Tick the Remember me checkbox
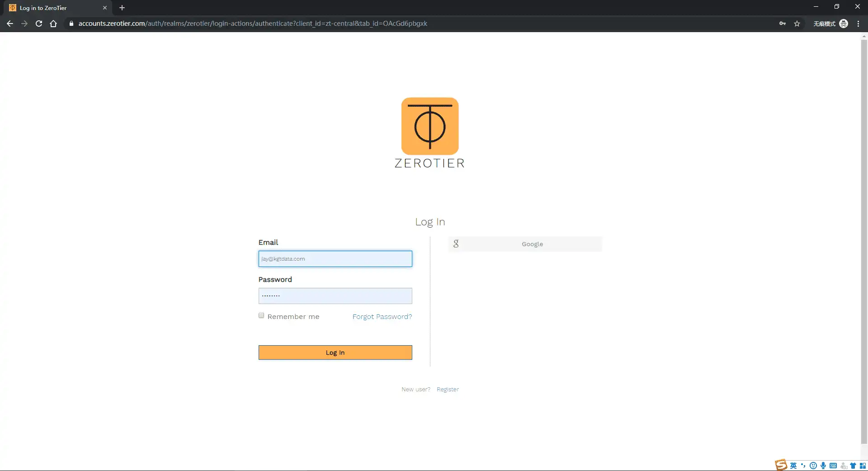 261,315
